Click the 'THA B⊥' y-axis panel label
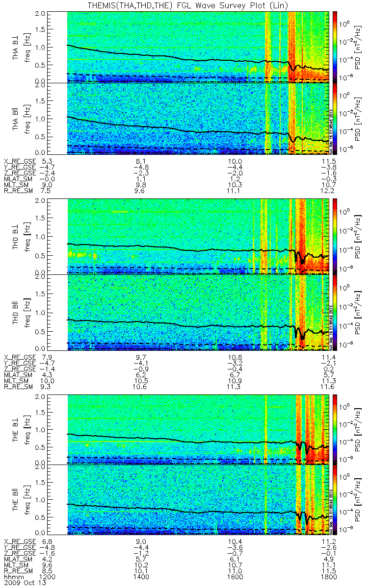 16,47
